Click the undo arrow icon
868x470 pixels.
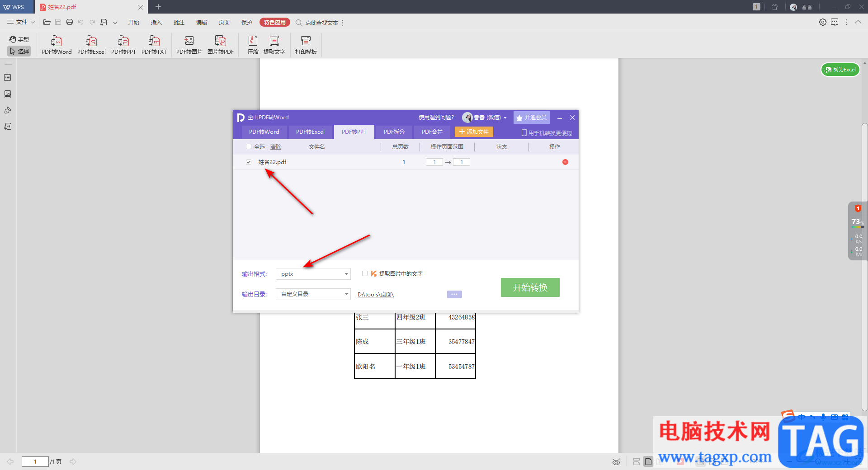81,22
